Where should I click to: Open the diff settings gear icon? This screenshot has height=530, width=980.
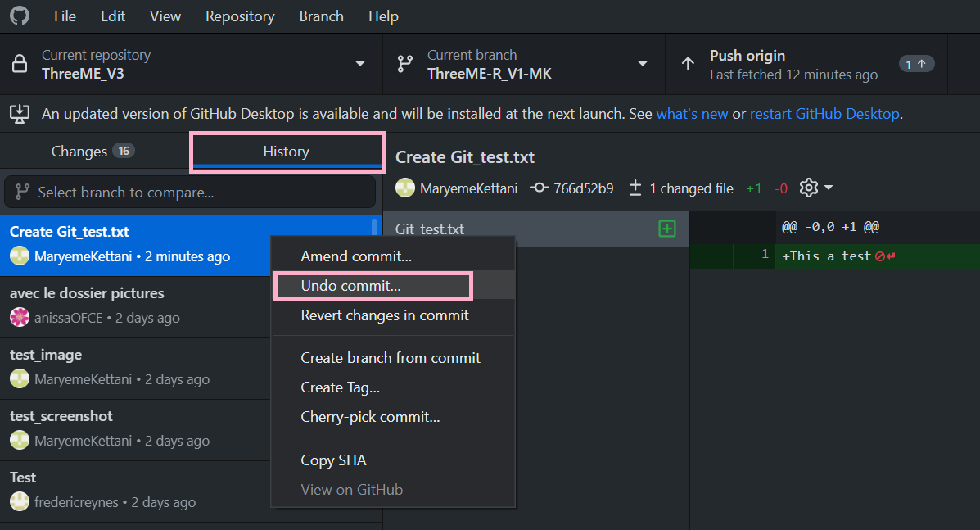point(809,188)
